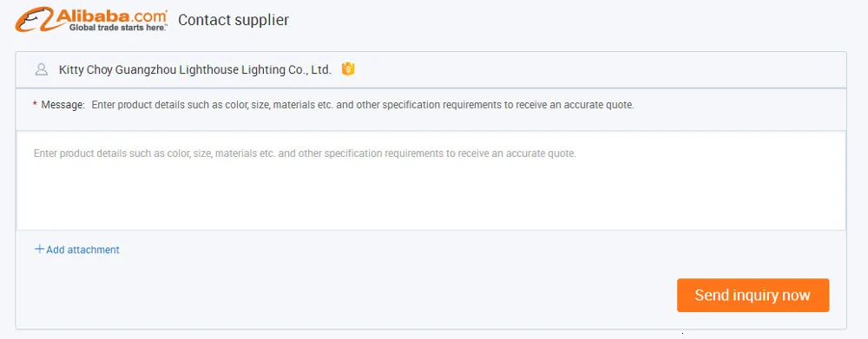Click the plus icon before Add attachment
This screenshot has height=339, width=868.
pos(39,249)
